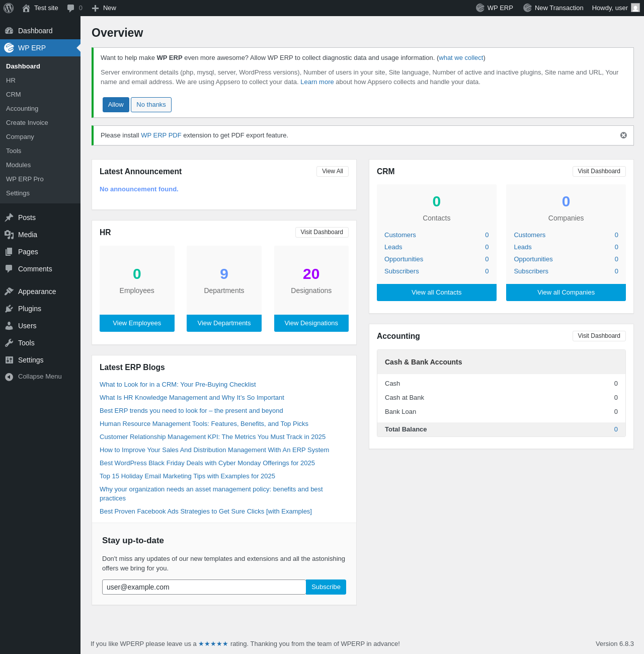Click the 'No announcement found.' message
Image resolution: width=644 pixels, height=654 pixels.
[139, 189]
